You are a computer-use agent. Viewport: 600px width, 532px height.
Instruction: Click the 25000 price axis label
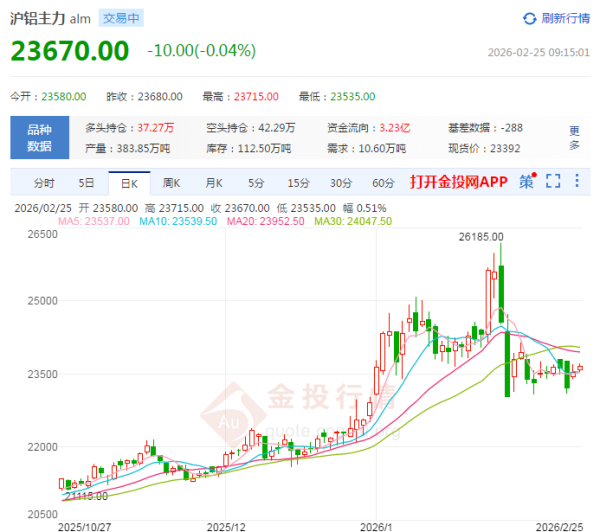pyautogui.click(x=42, y=301)
